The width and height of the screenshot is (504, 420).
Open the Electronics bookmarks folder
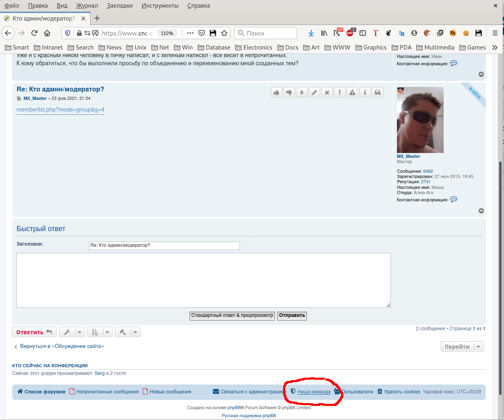(254, 48)
